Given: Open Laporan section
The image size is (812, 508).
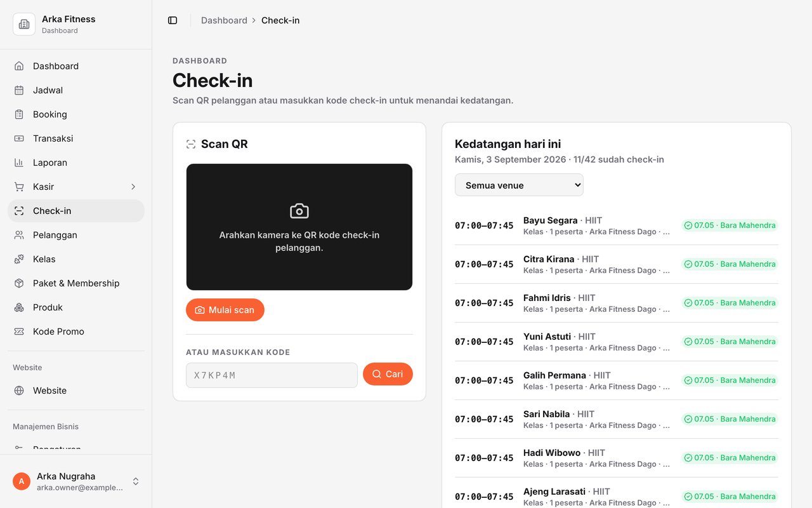Looking at the screenshot, I should click(x=76, y=163).
